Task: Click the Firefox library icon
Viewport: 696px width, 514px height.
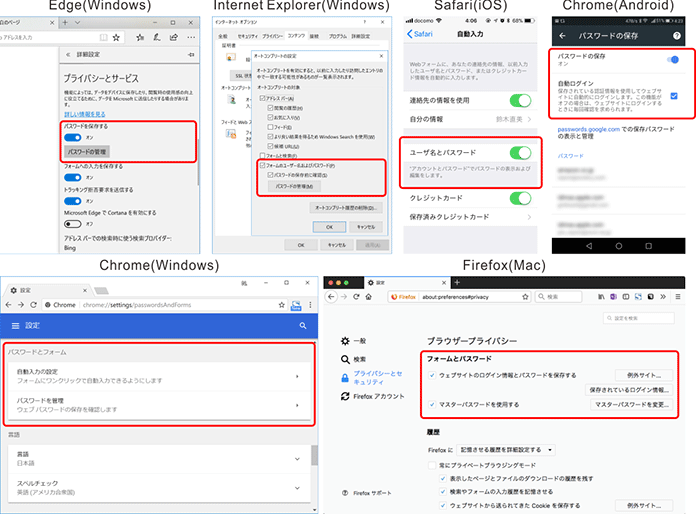Action: (601, 297)
